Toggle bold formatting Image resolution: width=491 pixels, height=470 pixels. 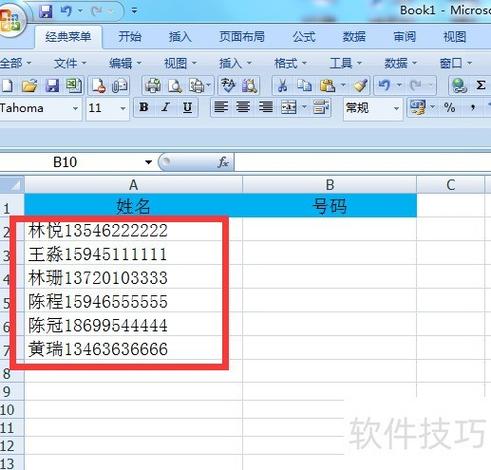click(144, 107)
